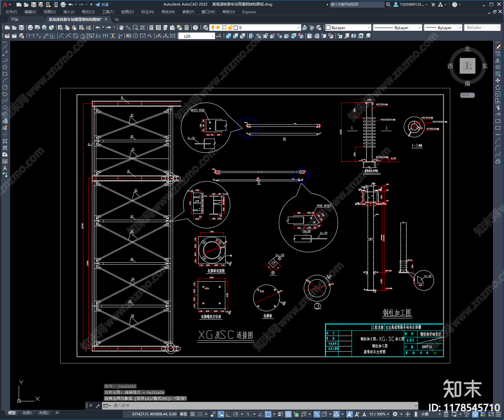Pick the Erase tool in modify toolbar
This screenshot has width=504, height=420.
coord(498,47)
